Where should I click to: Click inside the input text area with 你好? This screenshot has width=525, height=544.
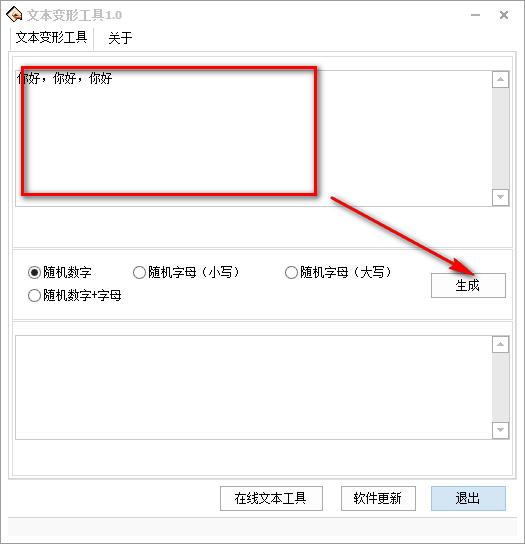(254, 138)
